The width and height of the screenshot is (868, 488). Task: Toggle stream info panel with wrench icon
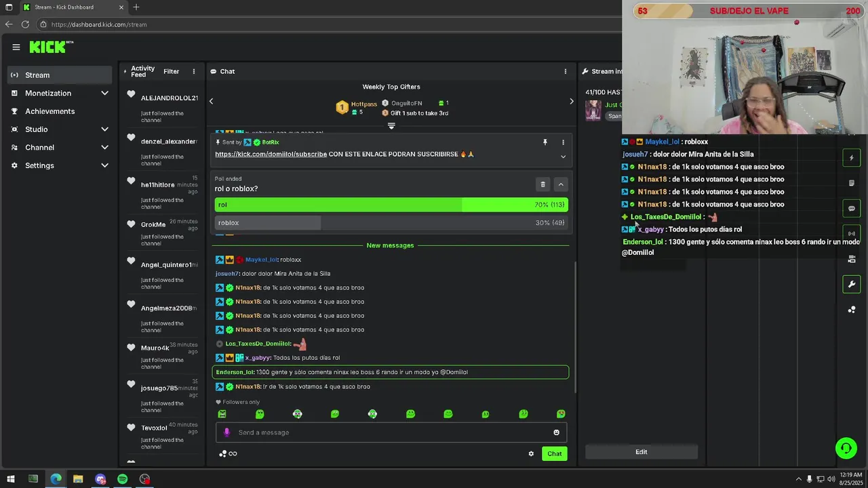click(852, 284)
